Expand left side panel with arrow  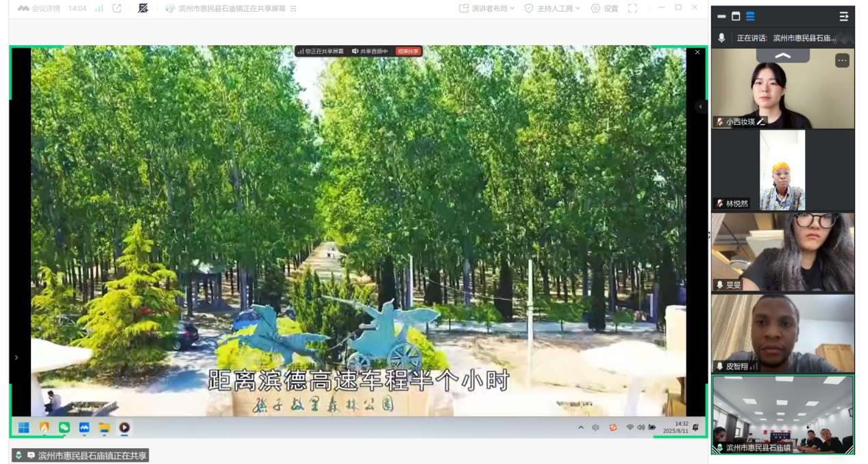[x=16, y=357]
